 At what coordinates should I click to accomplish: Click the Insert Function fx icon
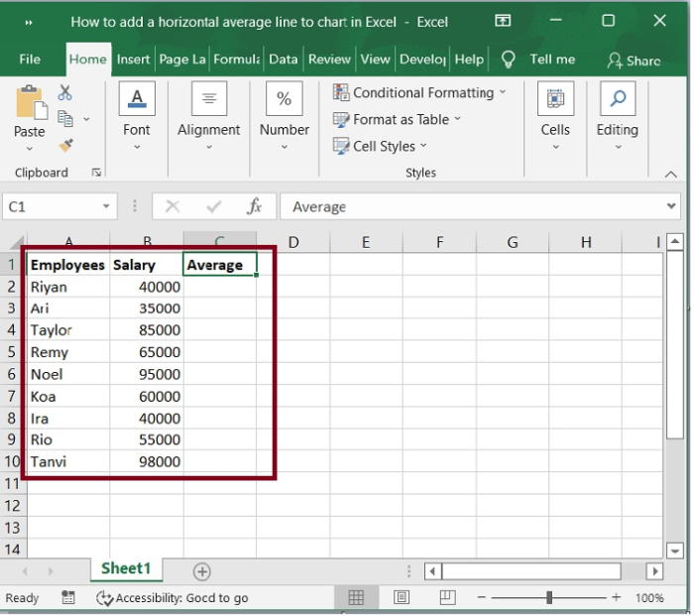point(255,206)
